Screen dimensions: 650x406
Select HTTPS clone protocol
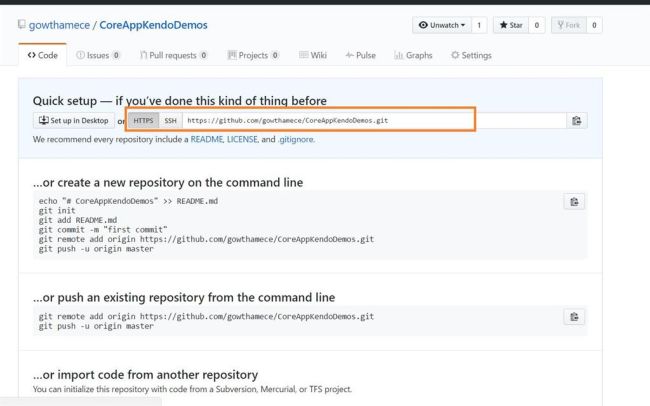point(143,121)
